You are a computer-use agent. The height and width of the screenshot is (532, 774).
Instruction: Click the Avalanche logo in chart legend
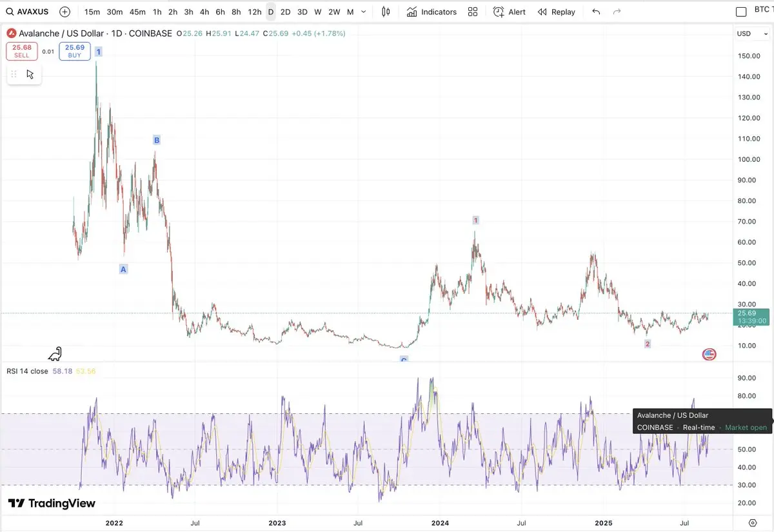tap(12, 33)
